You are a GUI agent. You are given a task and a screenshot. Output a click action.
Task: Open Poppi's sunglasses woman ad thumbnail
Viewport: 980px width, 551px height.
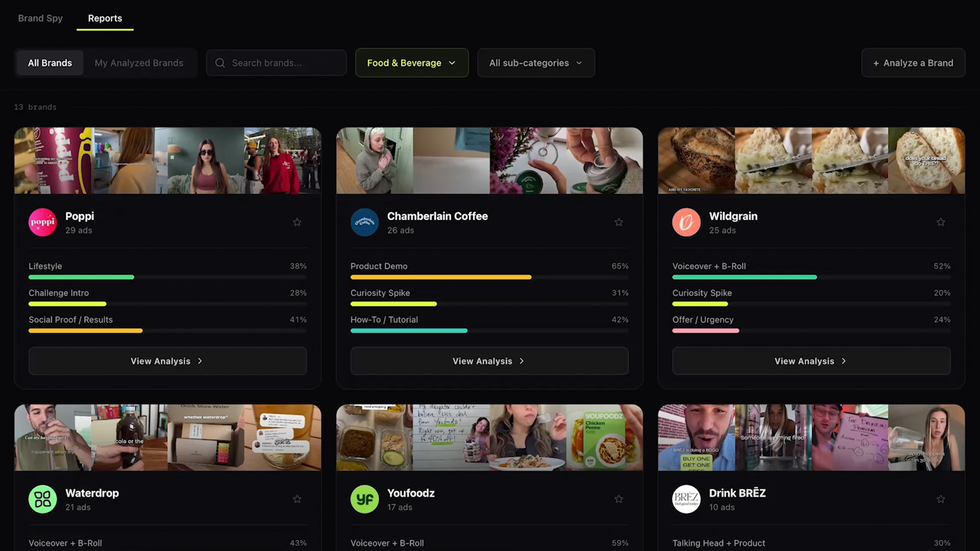[206, 161]
